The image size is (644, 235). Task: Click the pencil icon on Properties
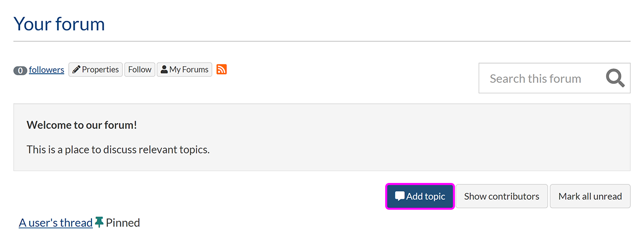pyautogui.click(x=76, y=70)
